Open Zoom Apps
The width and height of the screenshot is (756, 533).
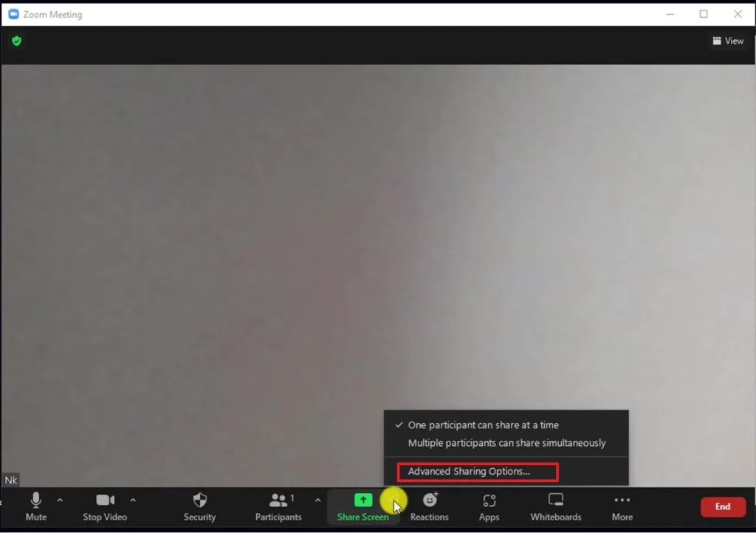pos(489,506)
